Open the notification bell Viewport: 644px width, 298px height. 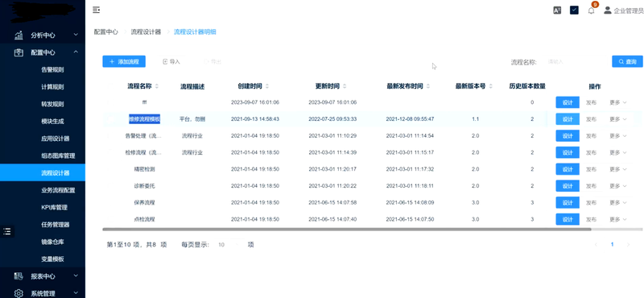591,10
